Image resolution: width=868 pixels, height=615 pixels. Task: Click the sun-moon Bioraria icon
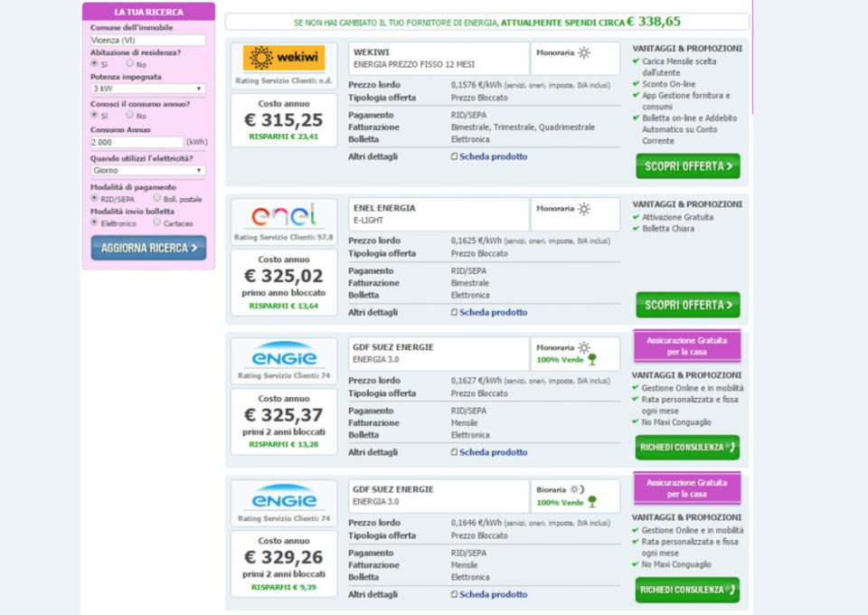tap(578, 489)
